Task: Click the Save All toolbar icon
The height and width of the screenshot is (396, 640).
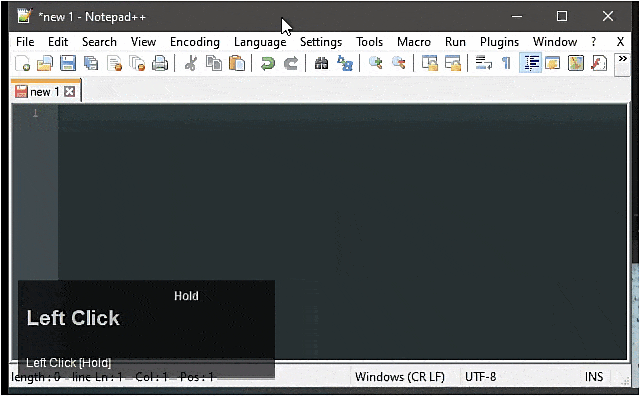Action: [91, 64]
